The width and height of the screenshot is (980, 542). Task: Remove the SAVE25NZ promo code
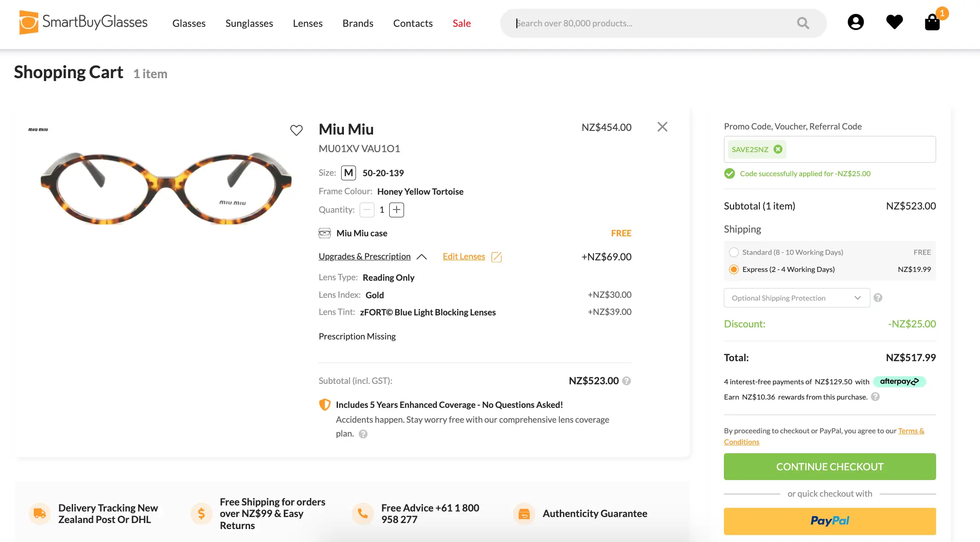coord(778,149)
